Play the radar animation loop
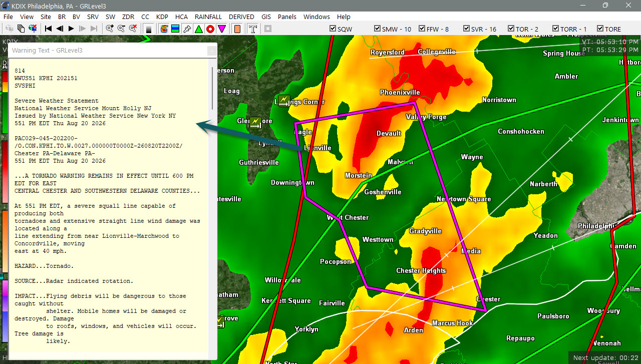 [71, 29]
